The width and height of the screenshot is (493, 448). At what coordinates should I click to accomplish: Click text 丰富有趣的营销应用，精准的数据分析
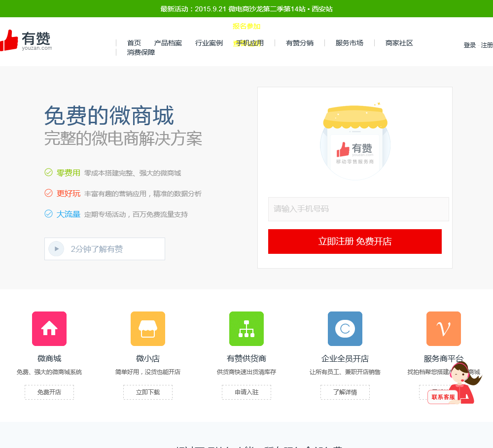pos(143,194)
